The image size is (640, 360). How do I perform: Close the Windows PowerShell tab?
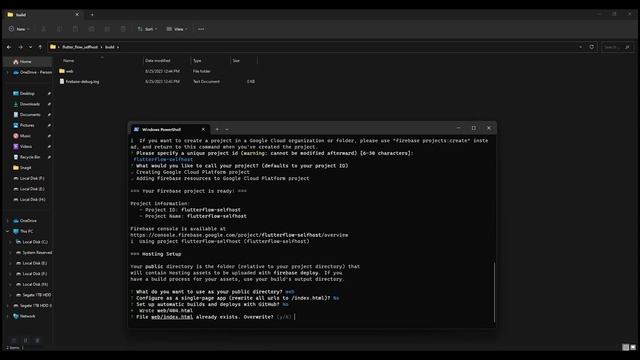click(x=203, y=129)
